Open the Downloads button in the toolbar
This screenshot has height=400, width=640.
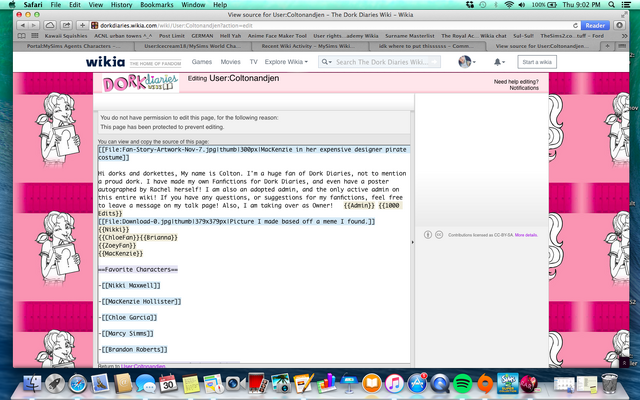pos(619,25)
